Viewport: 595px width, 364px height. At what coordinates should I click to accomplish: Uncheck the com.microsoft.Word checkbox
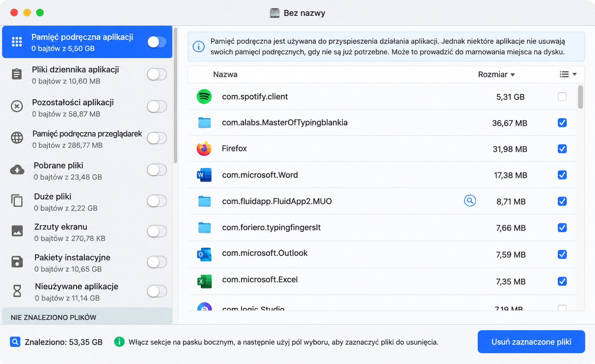point(562,175)
